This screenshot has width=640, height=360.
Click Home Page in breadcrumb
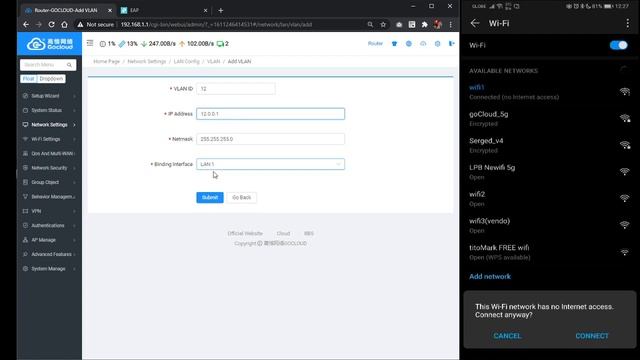pyautogui.click(x=107, y=61)
